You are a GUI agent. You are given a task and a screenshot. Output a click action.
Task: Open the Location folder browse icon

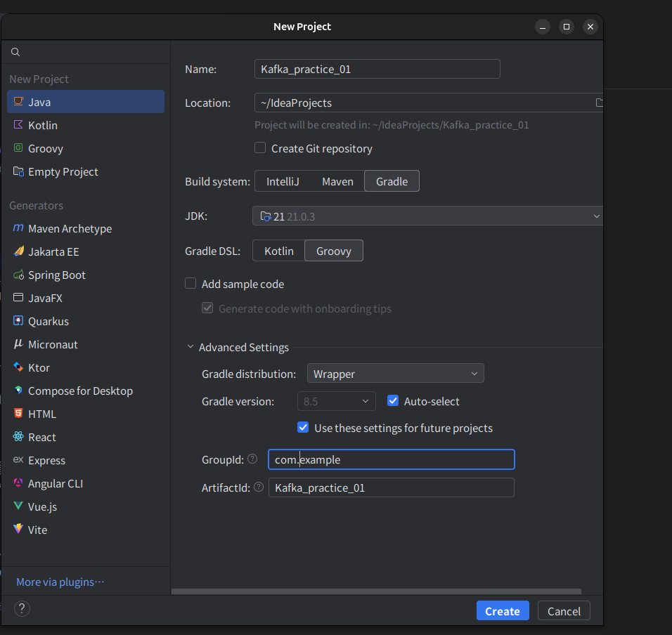pos(599,103)
